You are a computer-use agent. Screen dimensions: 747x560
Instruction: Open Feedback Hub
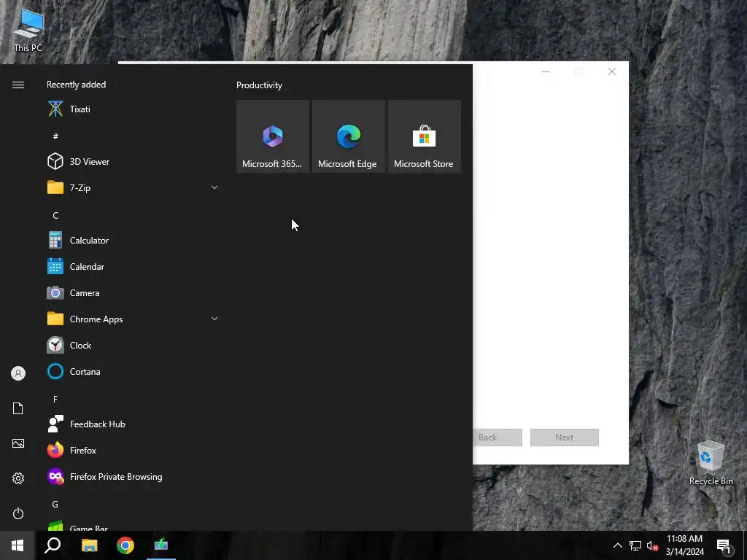[x=133, y=424]
